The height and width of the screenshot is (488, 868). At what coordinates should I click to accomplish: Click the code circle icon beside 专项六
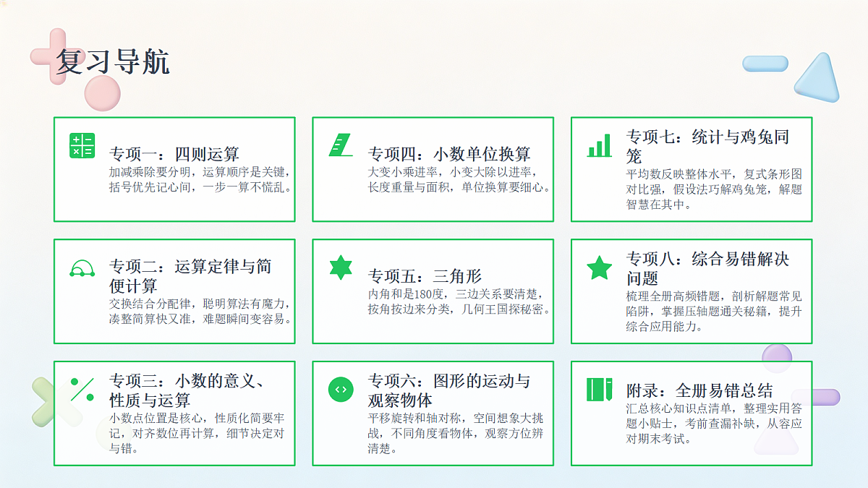coord(341,389)
